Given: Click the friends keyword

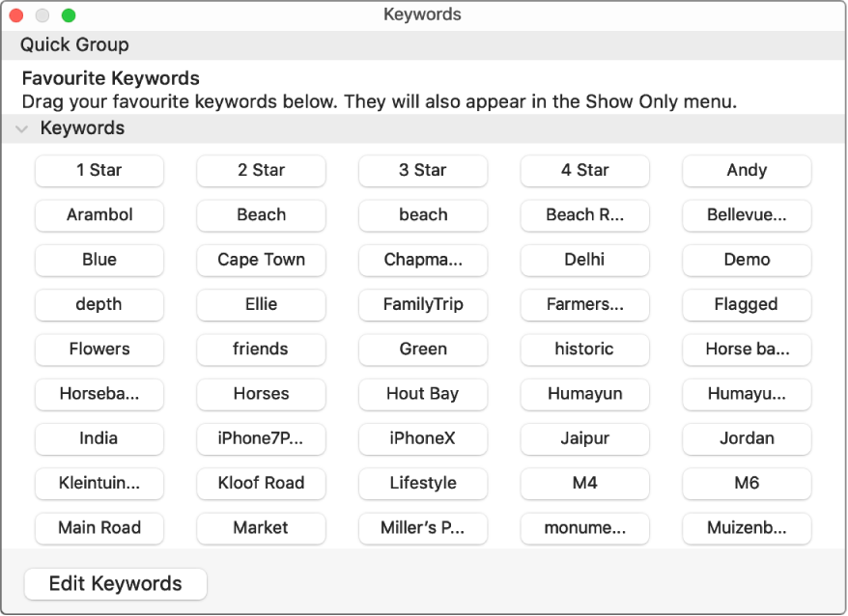Looking at the screenshot, I should (x=261, y=350).
